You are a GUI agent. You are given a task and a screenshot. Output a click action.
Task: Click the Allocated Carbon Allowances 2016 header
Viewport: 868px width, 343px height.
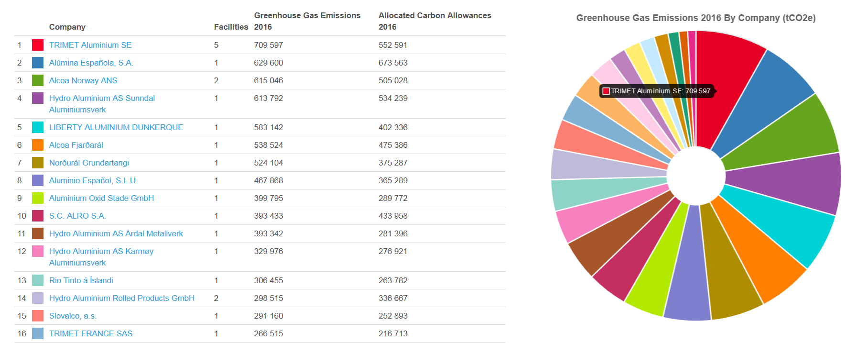[435, 21]
